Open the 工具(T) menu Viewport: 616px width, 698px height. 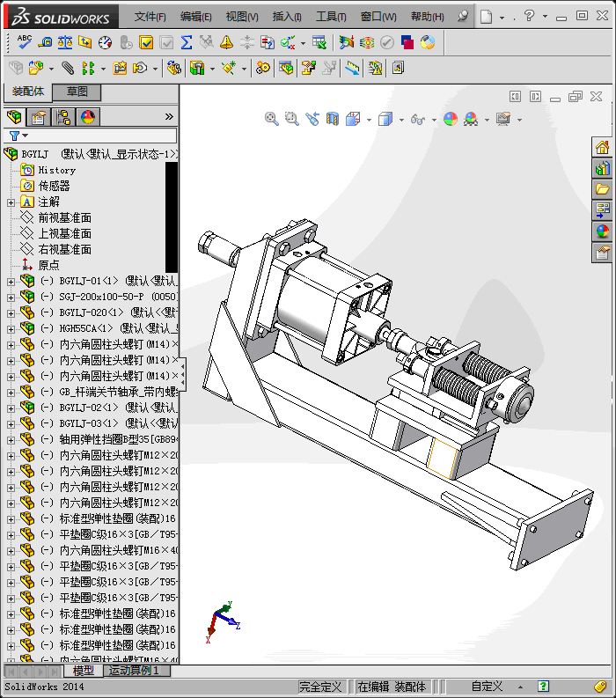(x=331, y=17)
